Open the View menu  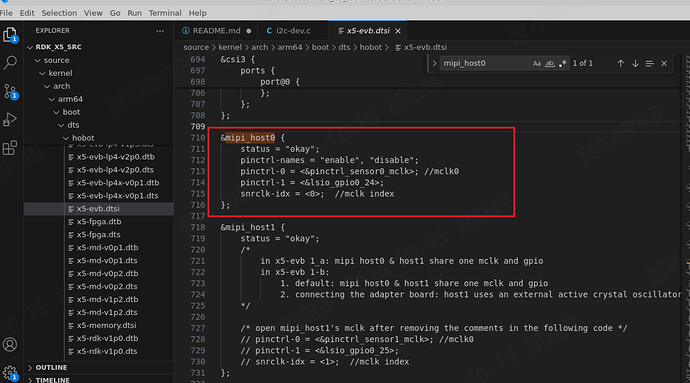click(93, 13)
